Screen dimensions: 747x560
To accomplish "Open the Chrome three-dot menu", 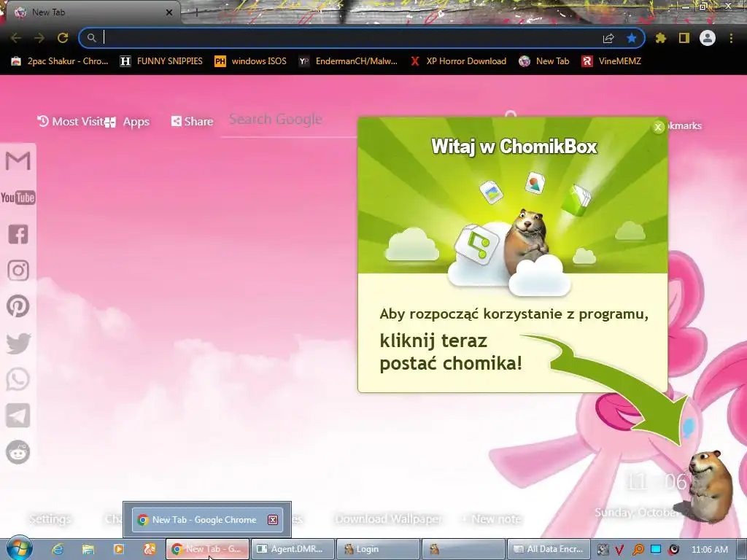I will click(x=731, y=38).
